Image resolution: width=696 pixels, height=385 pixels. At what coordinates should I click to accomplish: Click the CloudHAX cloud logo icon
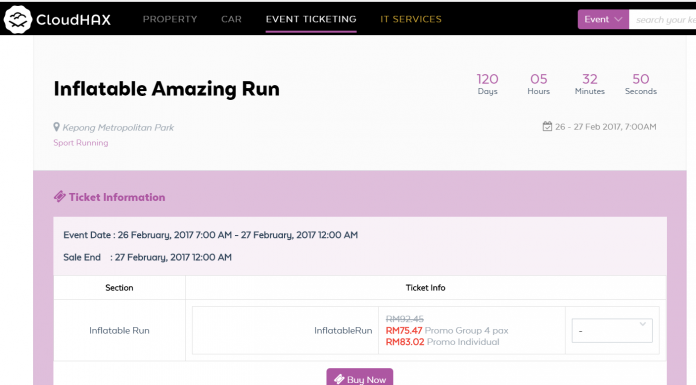[x=18, y=20]
